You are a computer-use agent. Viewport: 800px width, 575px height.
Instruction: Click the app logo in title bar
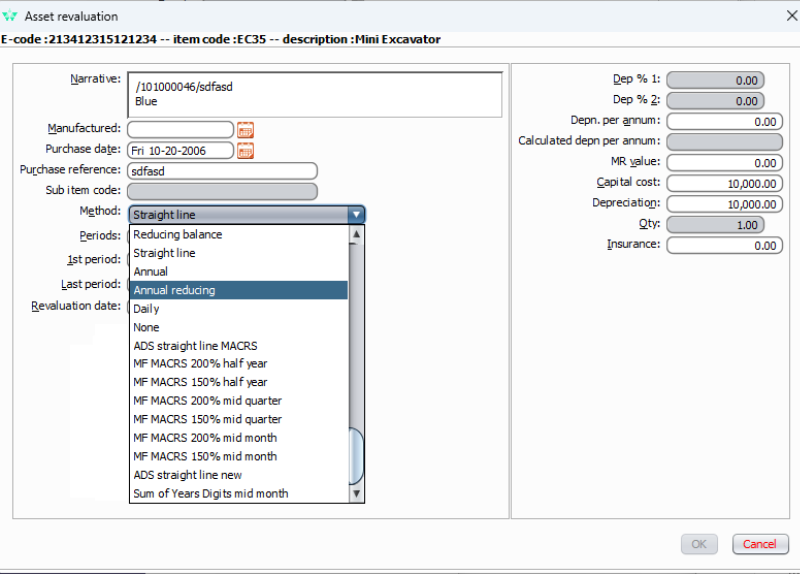tap(11, 16)
